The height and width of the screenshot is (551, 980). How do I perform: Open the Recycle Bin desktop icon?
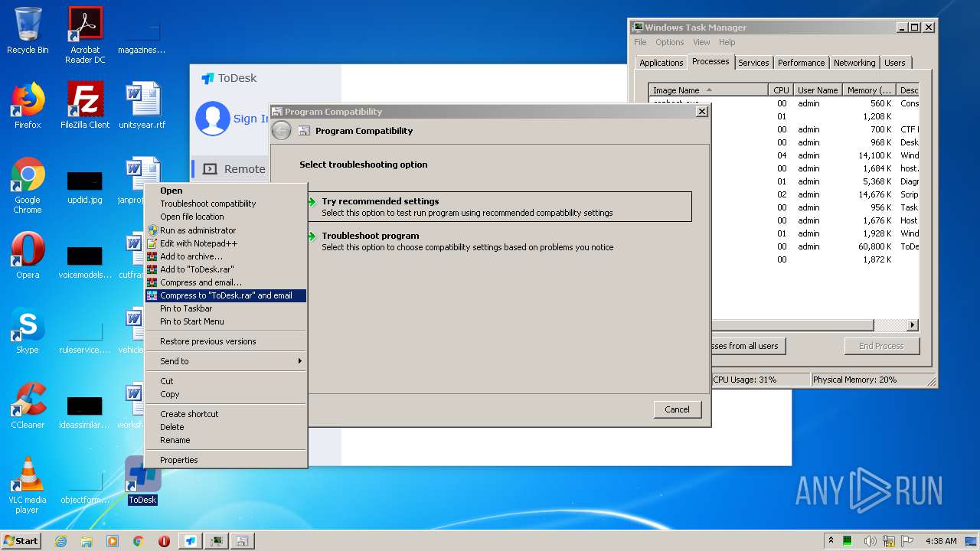(28, 31)
